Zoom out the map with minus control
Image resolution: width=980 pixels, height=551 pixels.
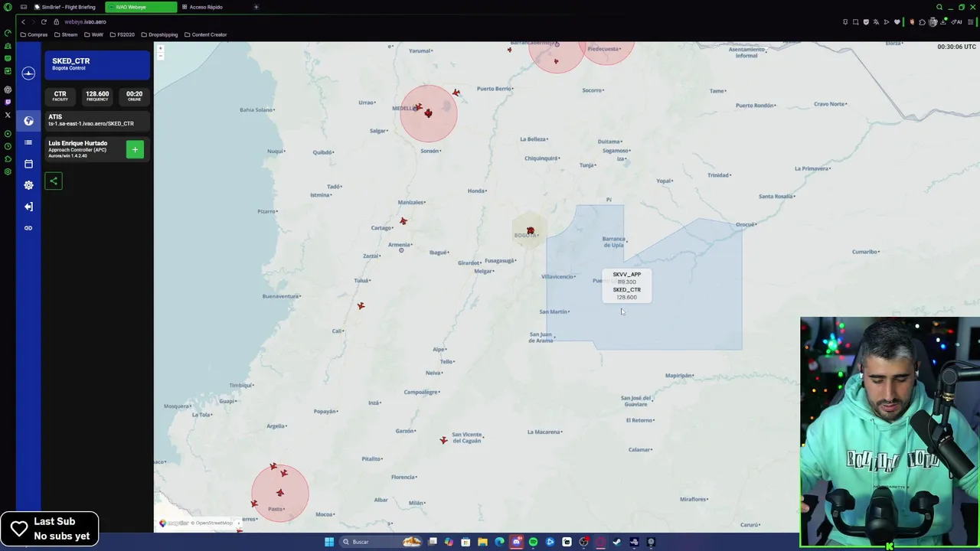point(160,56)
